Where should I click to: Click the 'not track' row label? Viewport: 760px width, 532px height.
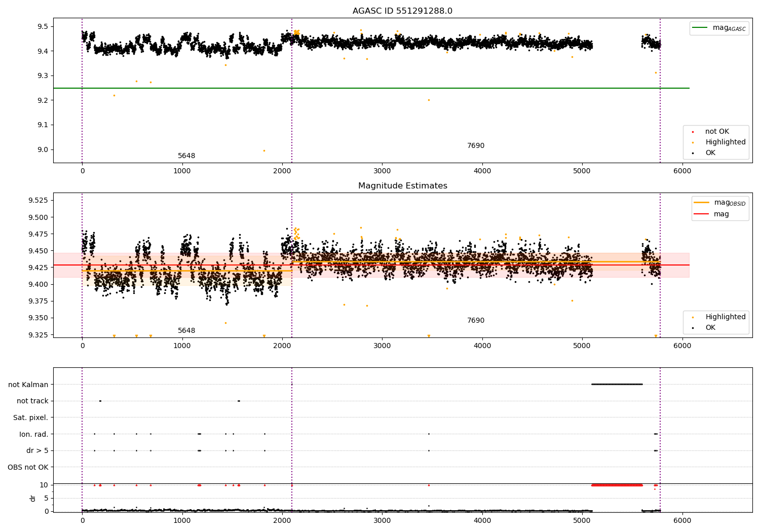tap(32, 401)
